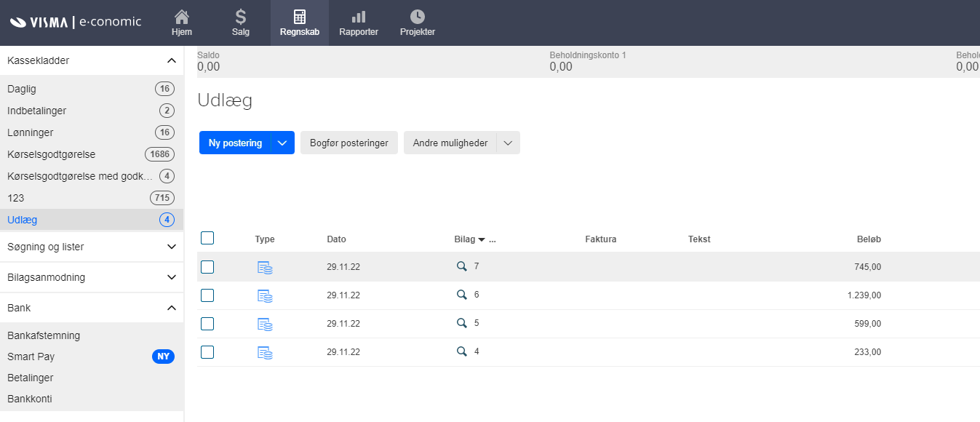Click the type icon for bilag 5
This screenshot has width=980, height=422.
tap(265, 325)
